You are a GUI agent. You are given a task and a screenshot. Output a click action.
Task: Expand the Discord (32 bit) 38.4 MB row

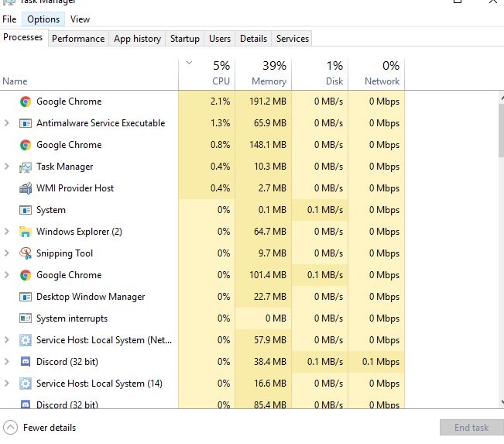tap(6, 362)
